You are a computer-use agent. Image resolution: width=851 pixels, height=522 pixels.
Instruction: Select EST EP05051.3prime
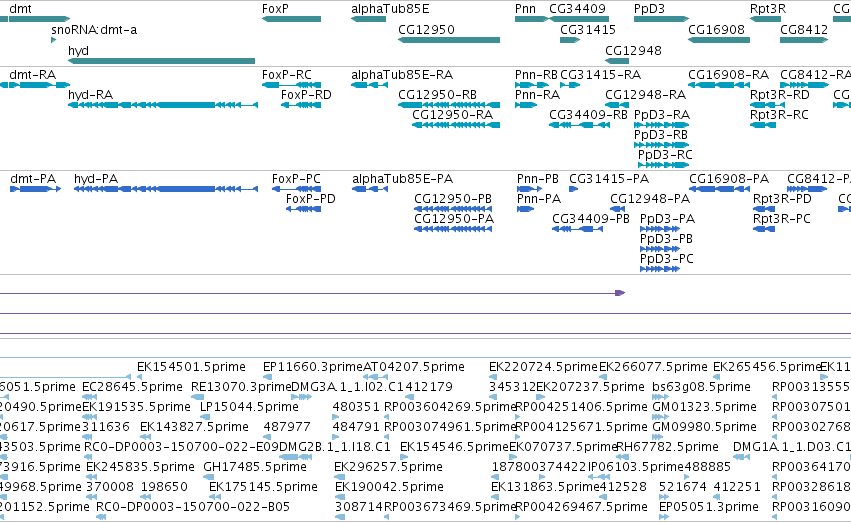709,507
